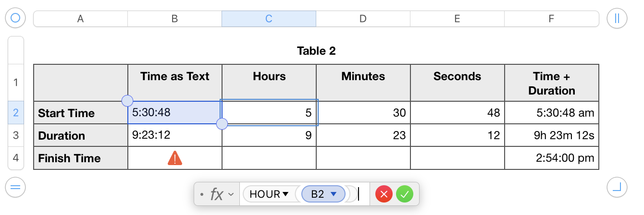The width and height of the screenshot is (644, 215).
Task: Click the red cancel formula button
Action: (x=384, y=194)
